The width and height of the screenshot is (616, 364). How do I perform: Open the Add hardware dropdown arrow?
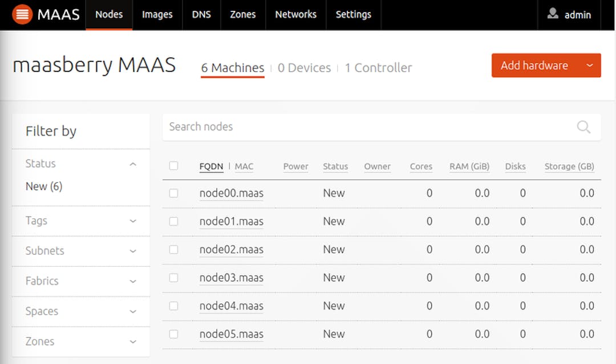click(588, 65)
